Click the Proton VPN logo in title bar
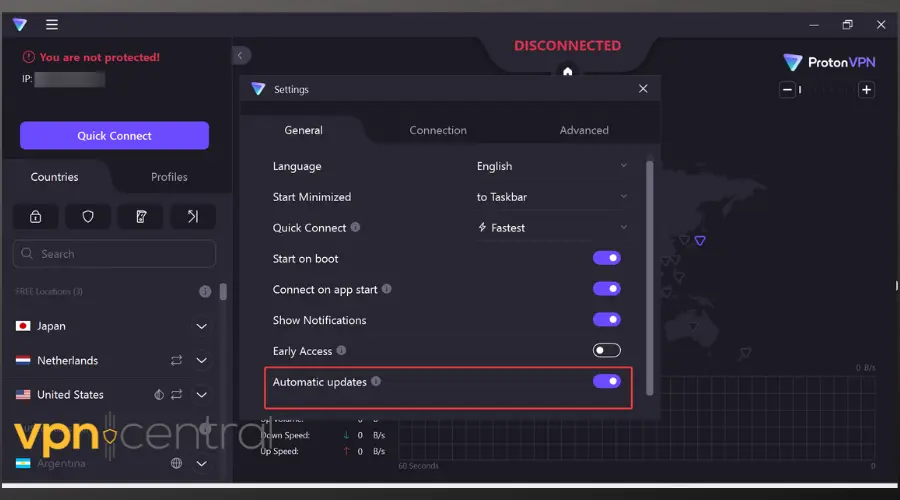The image size is (900, 500). (x=20, y=25)
